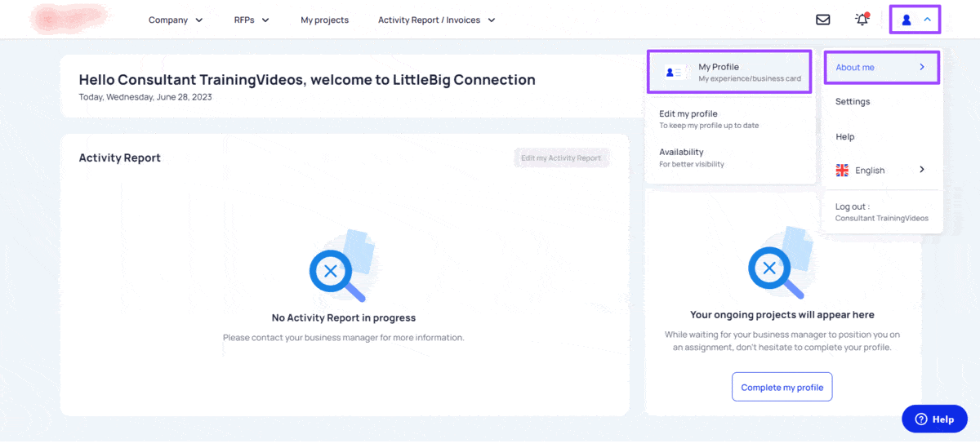Click the Complete my profile button

[x=782, y=387]
